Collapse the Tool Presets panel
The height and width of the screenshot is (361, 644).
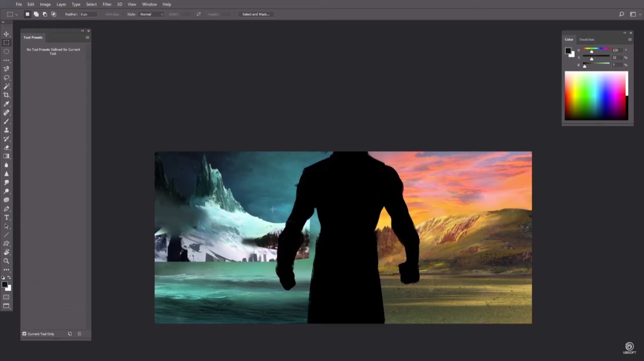[83, 31]
